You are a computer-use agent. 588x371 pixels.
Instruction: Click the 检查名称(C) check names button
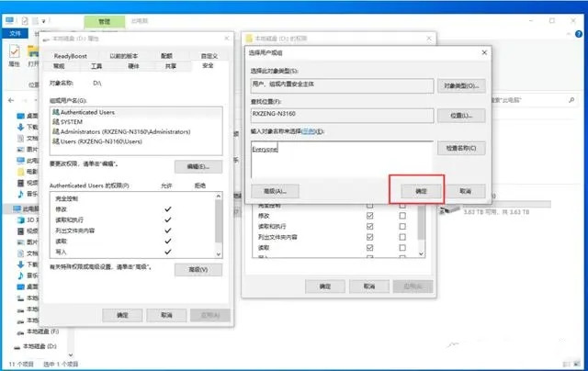coord(461,148)
